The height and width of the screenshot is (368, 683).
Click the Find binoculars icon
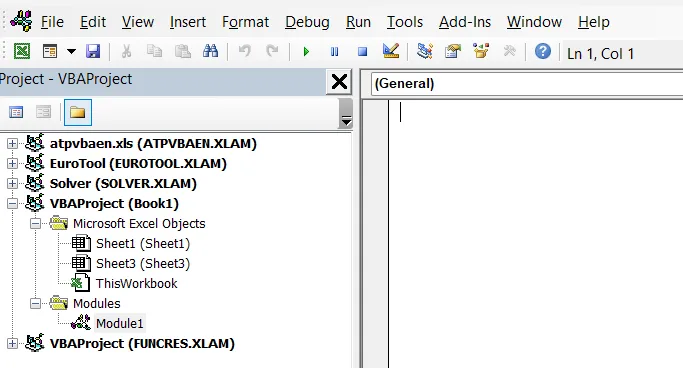(x=210, y=51)
